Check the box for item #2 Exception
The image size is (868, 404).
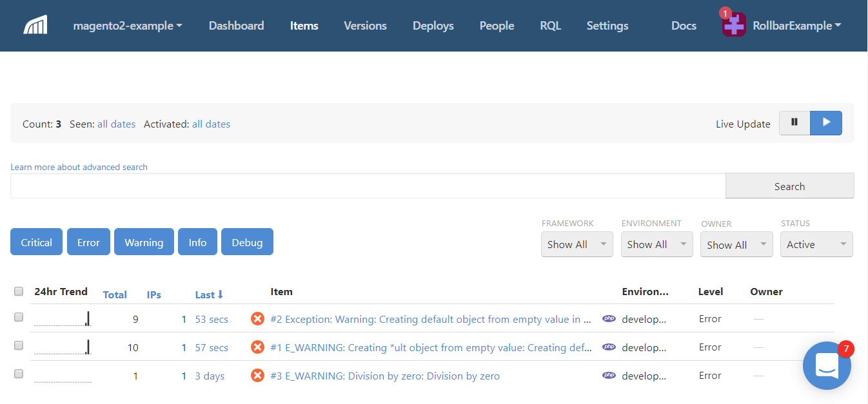(19, 317)
